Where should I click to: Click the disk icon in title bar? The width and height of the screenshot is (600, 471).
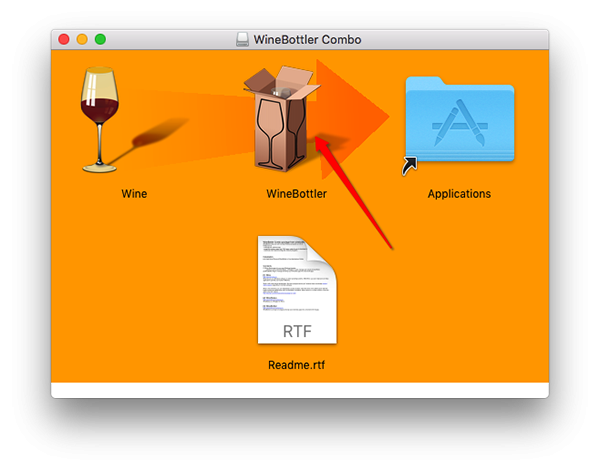coord(242,39)
